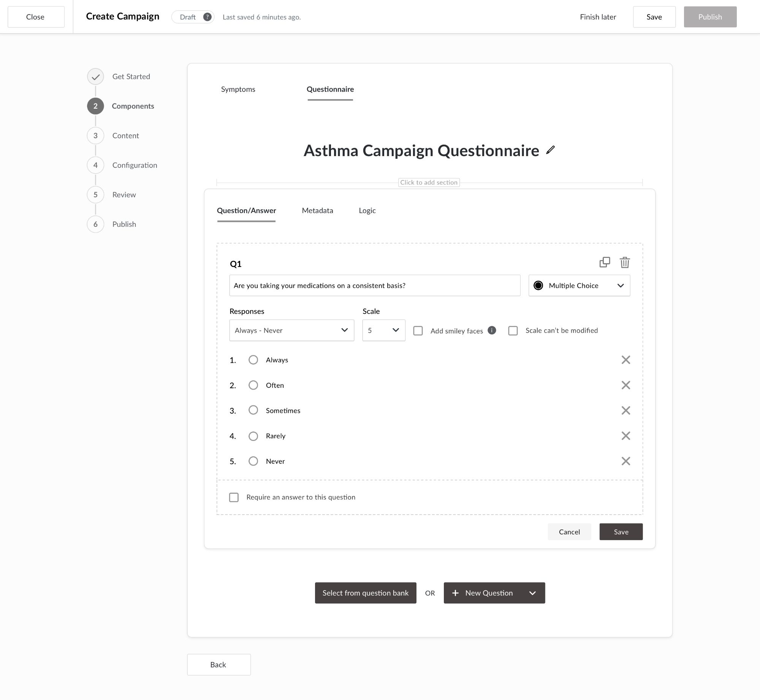The width and height of the screenshot is (760, 700).
Task: Tick Require an answer to this question
Action: click(x=234, y=497)
